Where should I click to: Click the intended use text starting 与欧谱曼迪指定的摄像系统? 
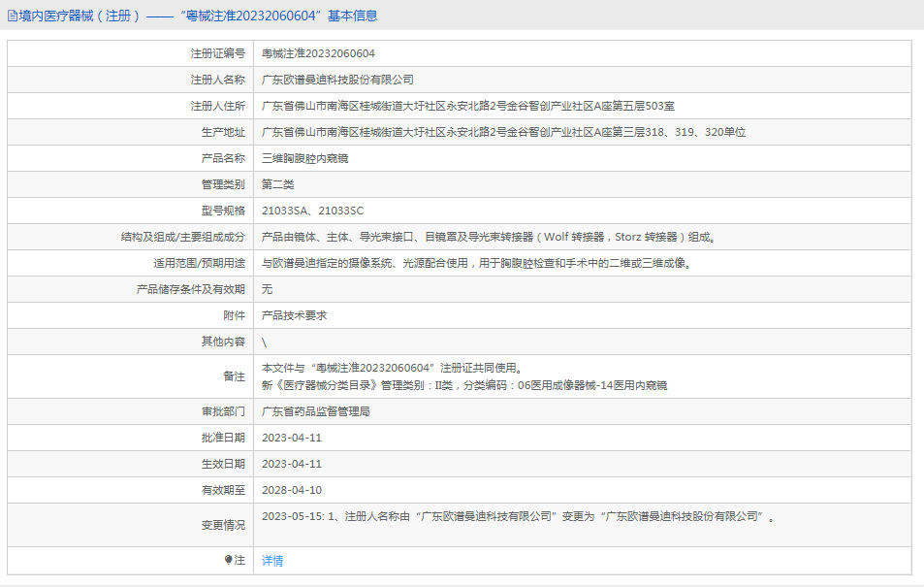(x=476, y=263)
